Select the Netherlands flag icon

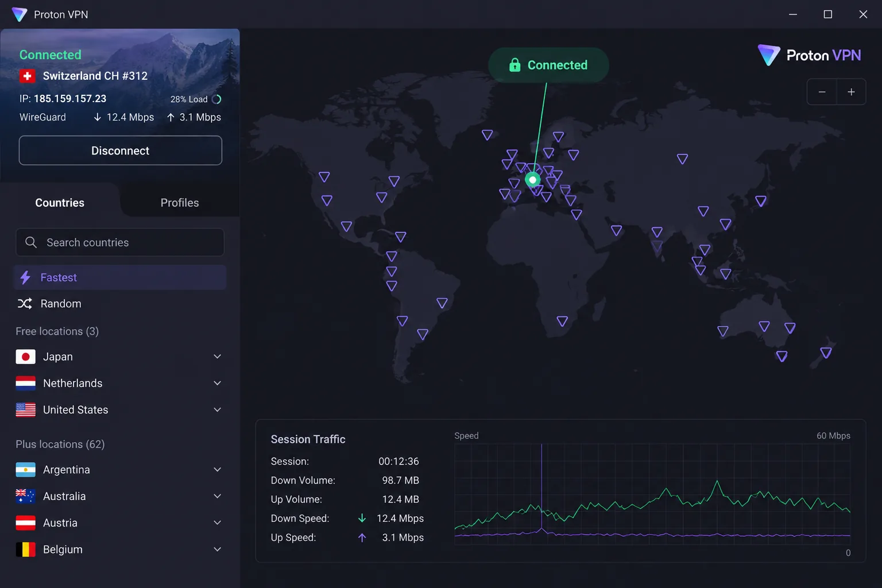(25, 383)
